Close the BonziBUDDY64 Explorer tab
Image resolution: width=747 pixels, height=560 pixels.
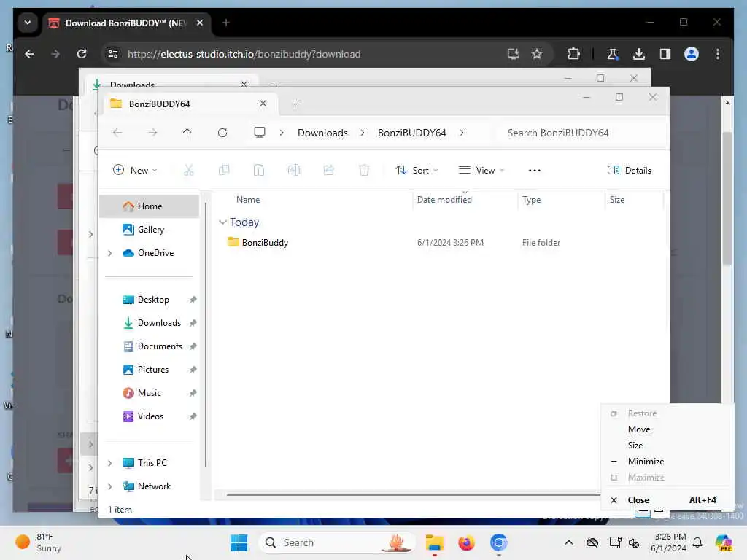pyautogui.click(x=263, y=104)
